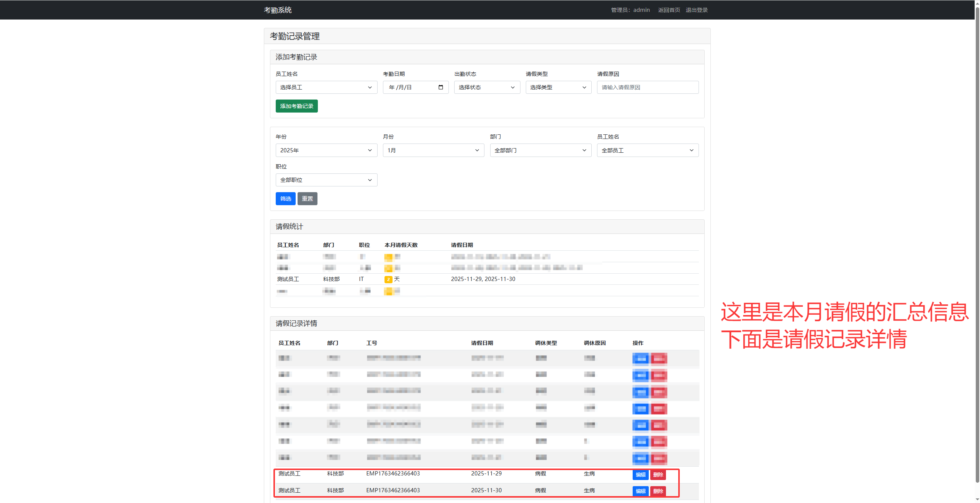Click 编辑 for the 2025-11-29 leave record
Image resolution: width=980 pixels, height=503 pixels.
(x=640, y=475)
